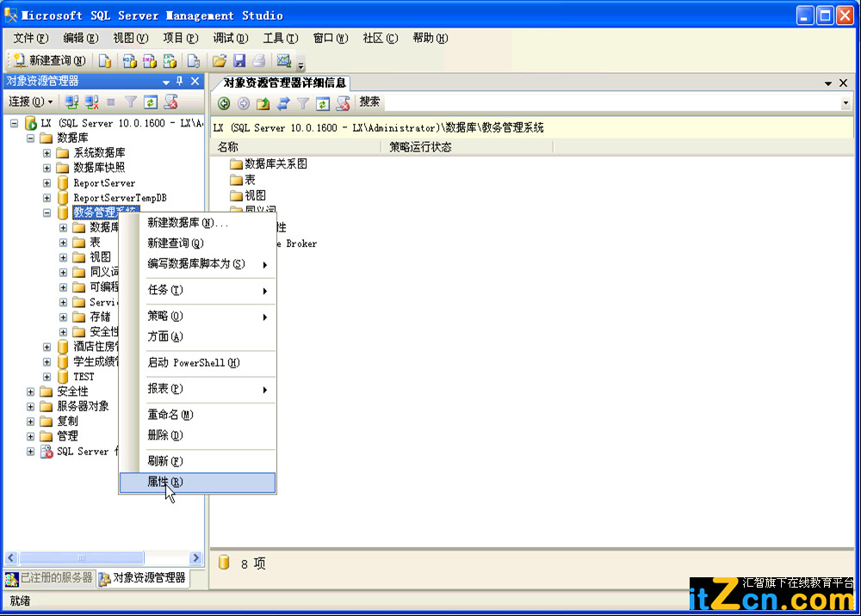Open the 连接(O) dropdown in Object Explorer
Viewport: 861px width, 616px height.
[31, 102]
